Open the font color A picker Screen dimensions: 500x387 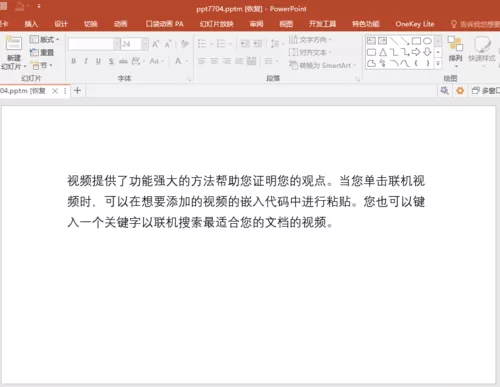pos(178,61)
